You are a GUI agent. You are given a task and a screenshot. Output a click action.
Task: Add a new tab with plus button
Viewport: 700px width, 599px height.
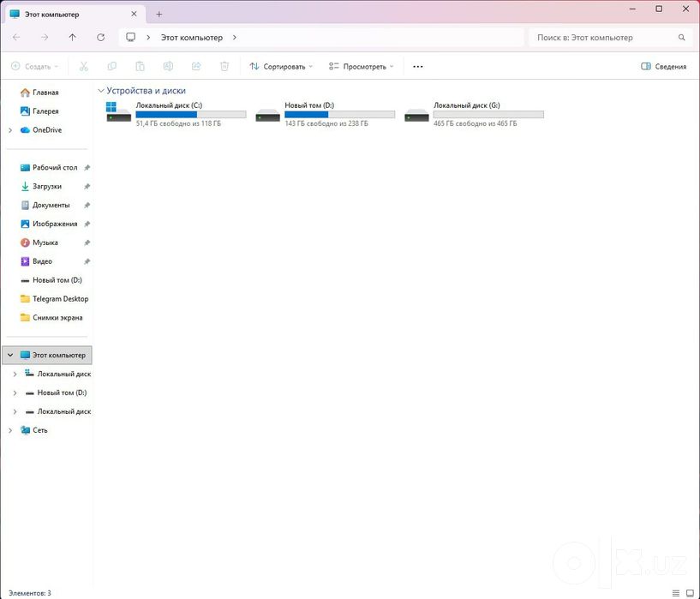(159, 15)
